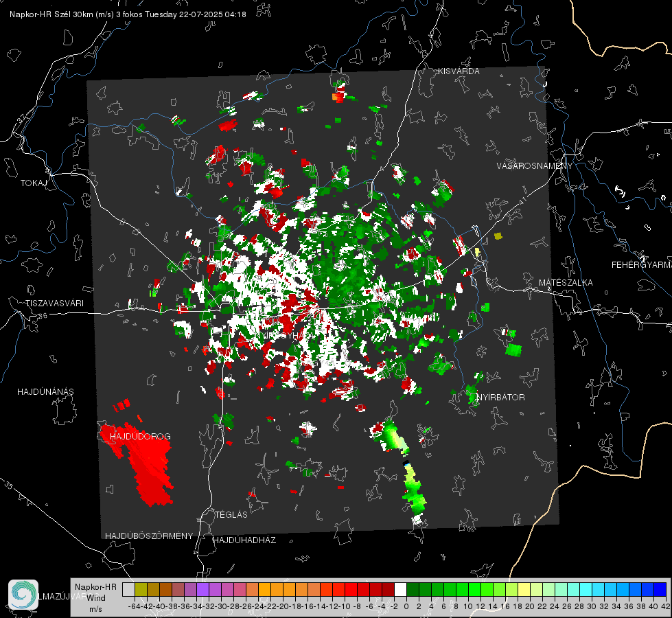This screenshot has height=618, width=672.
Task: Click the HAJDÚBÖSZÖRMÉNY city label
Action: 149,536
